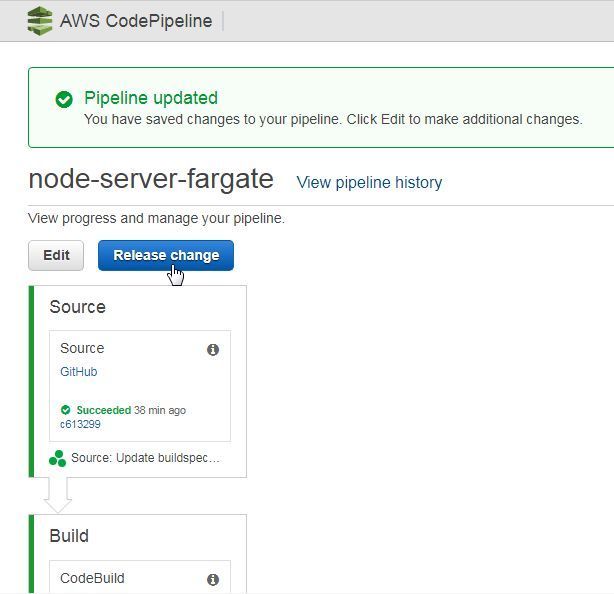Click the AWS CodePipeline logo icon

(x=40, y=21)
